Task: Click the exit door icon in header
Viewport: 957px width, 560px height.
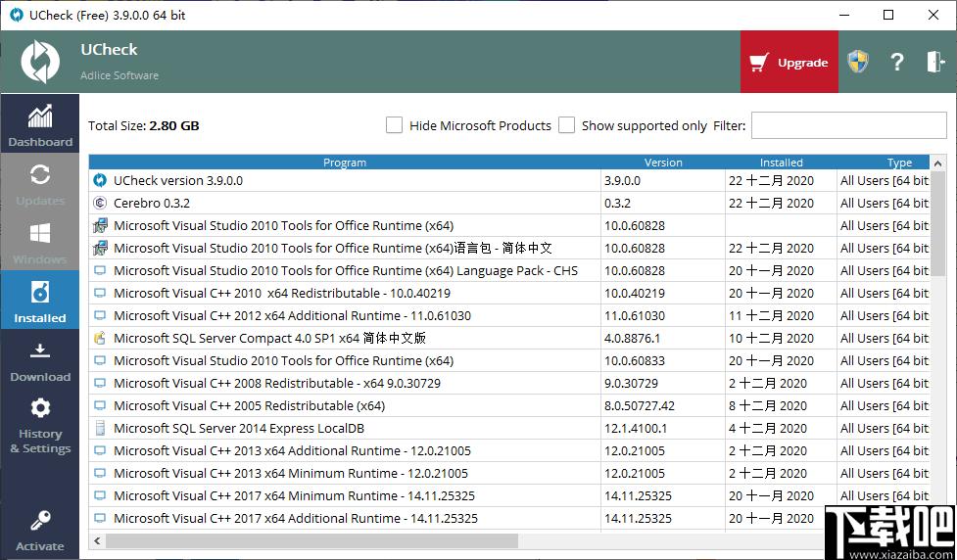Action: pyautogui.click(x=935, y=62)
